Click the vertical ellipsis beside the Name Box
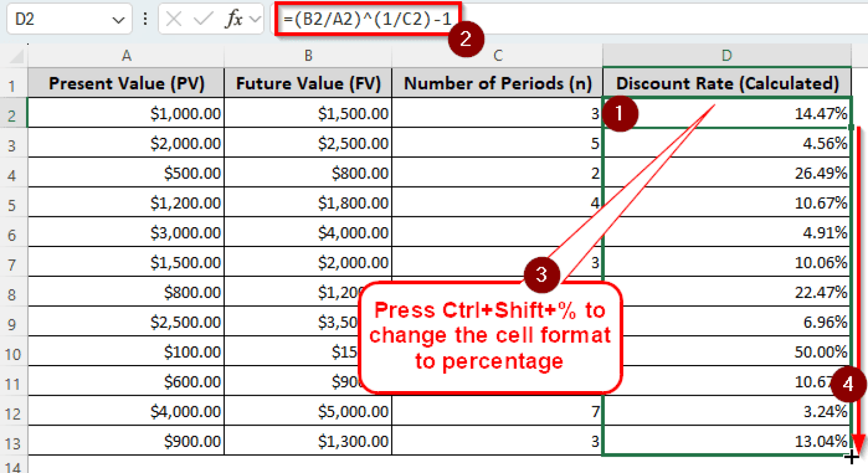 (145, 18)
